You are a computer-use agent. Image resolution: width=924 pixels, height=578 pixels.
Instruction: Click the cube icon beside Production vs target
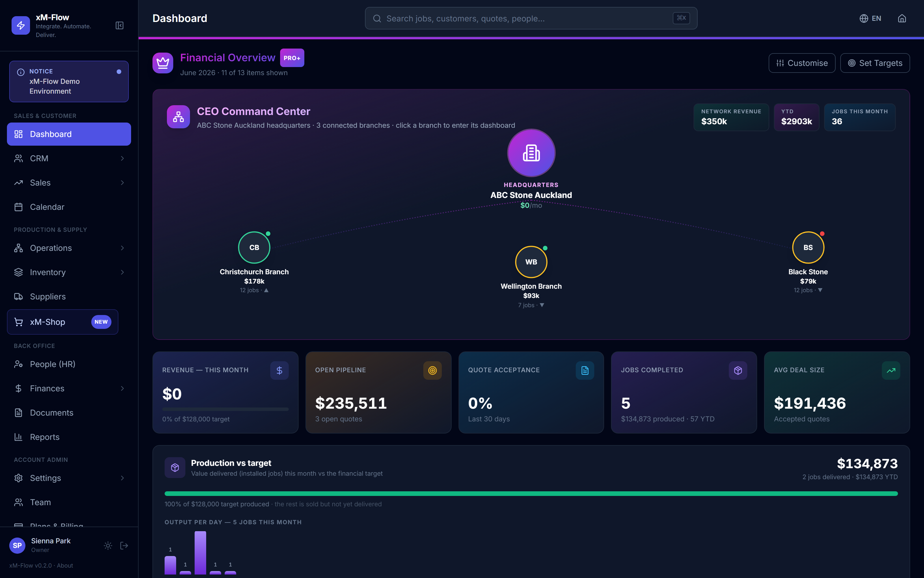pos(175,468)
